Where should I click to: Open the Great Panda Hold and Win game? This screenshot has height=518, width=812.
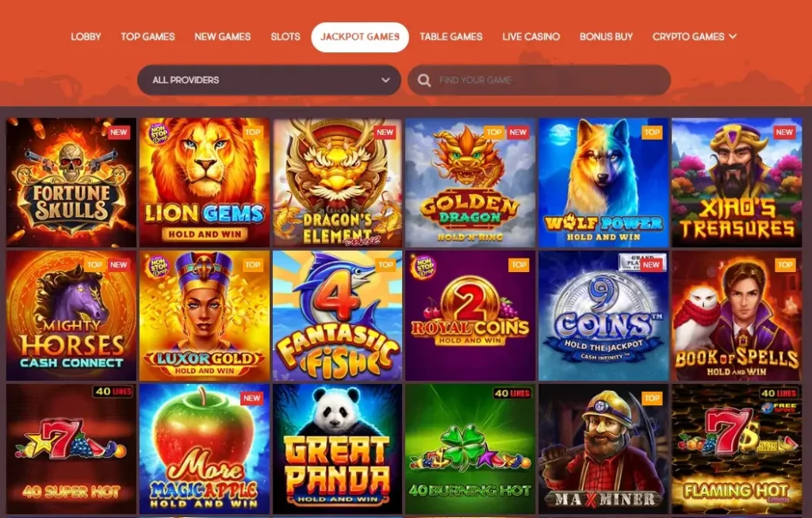[338, 448]
